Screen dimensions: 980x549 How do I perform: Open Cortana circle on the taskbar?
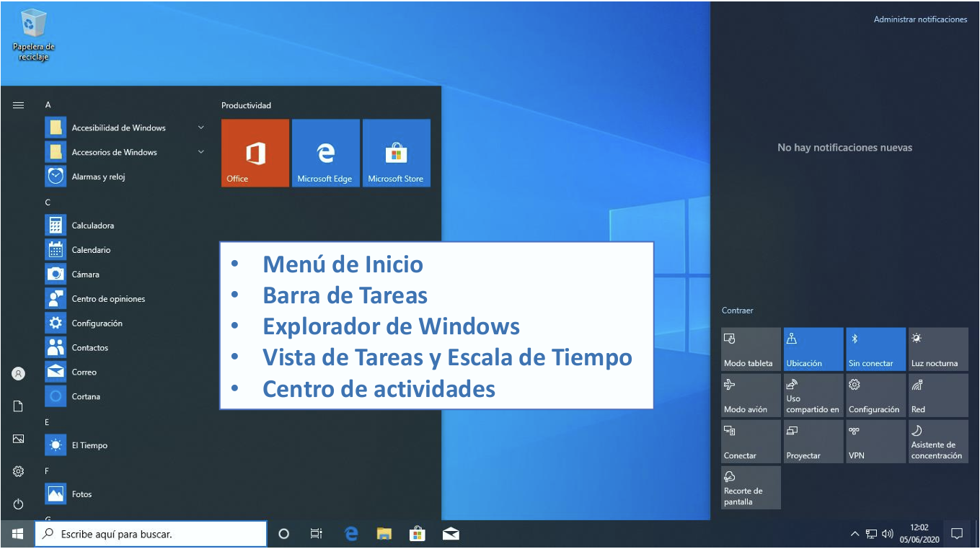[283, 534]
